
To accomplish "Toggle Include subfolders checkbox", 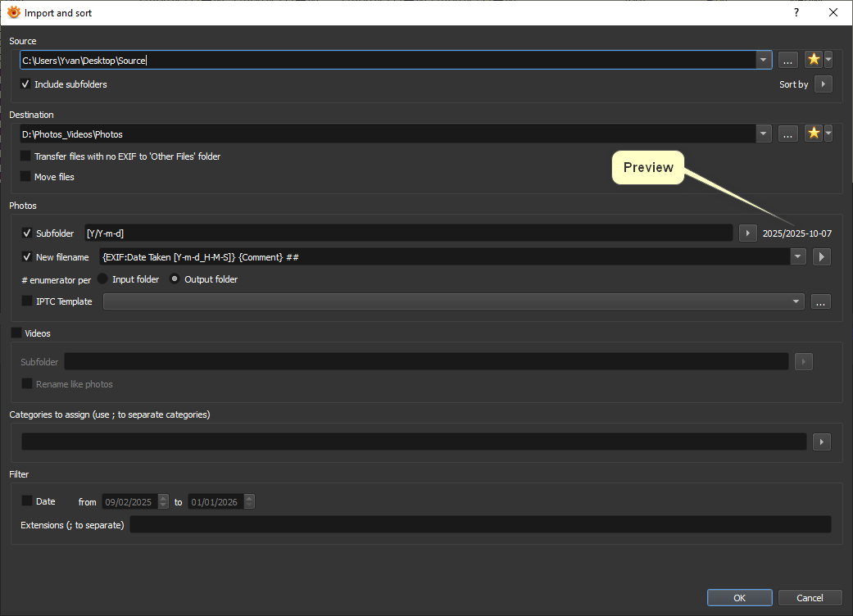I will pos(25,84).
